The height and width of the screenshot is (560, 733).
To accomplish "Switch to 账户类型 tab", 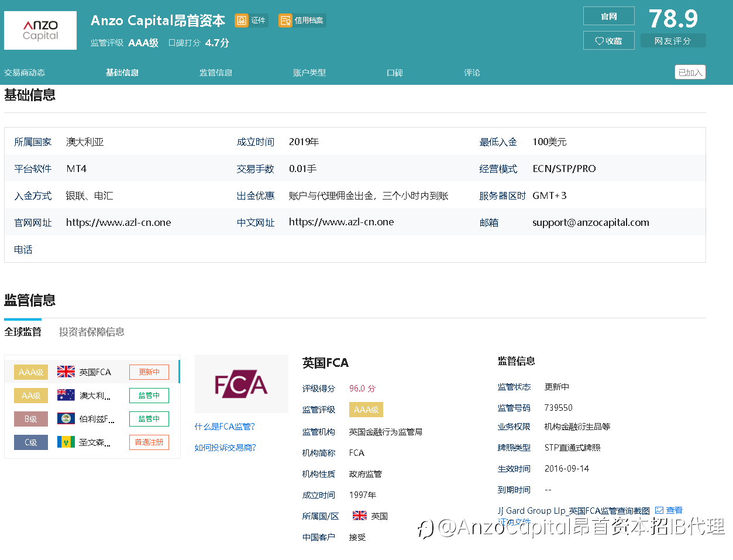I will [x=309, y=73].
